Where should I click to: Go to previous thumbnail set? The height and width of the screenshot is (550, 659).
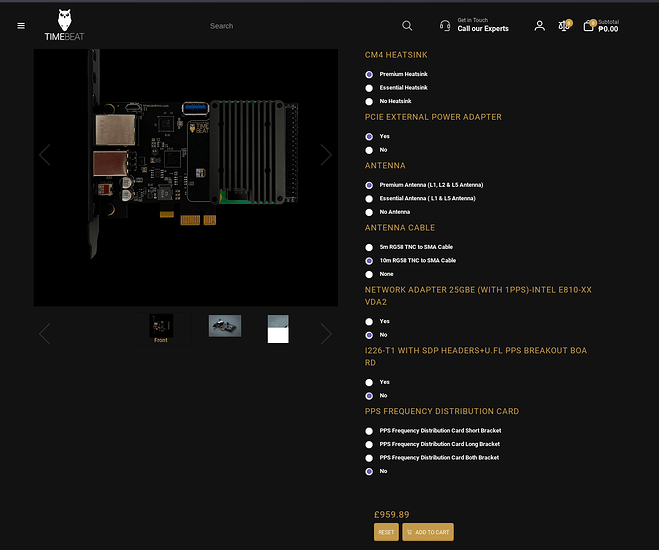[45, 334]
